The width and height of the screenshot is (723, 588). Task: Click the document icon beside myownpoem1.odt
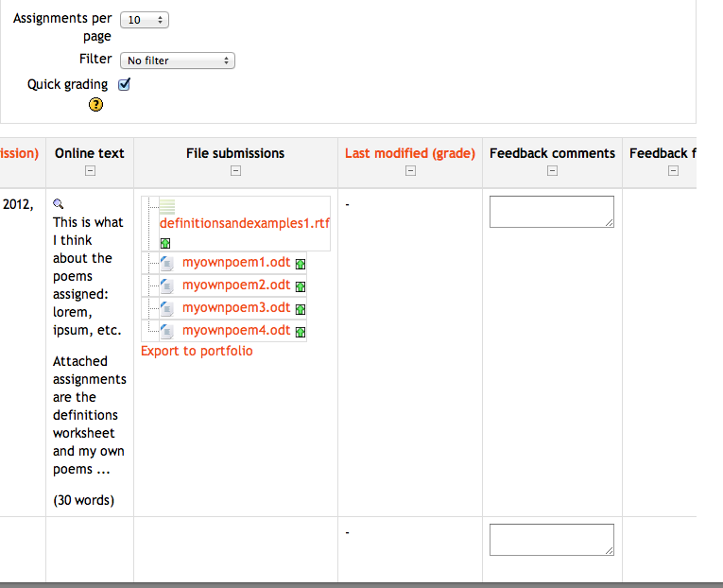[x=167, y=263]
